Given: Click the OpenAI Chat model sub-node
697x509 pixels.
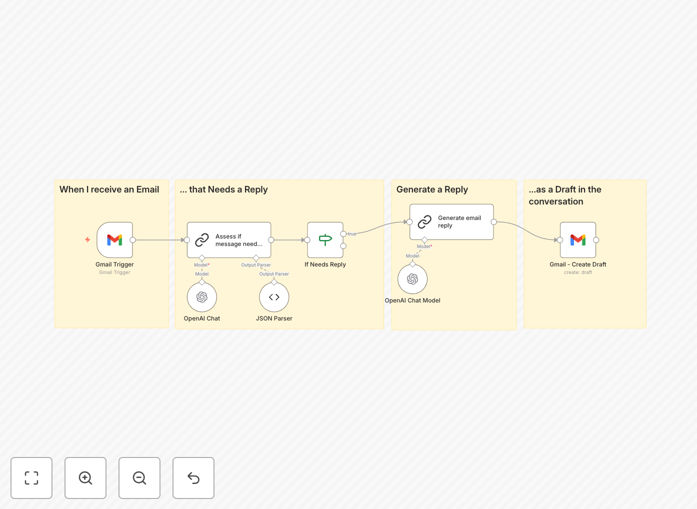Looking at the screenshot, I should click(202, 297).
